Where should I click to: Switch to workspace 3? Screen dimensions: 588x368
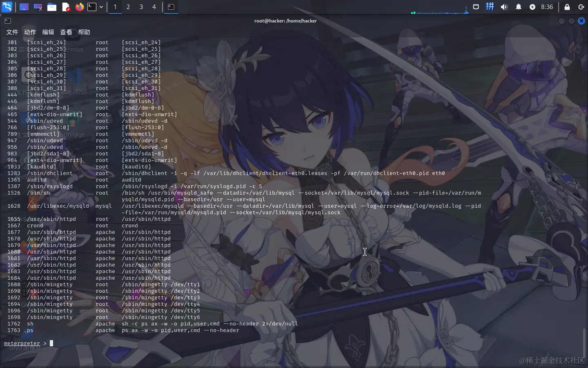(141, 7)
